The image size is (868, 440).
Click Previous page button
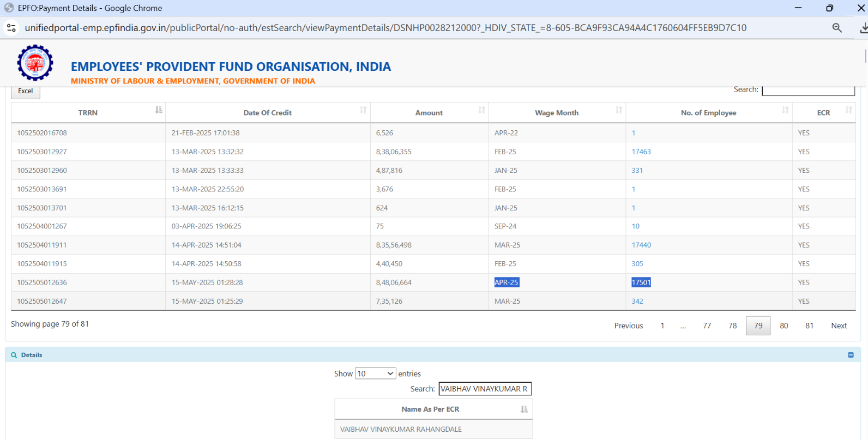coord(629,326)
